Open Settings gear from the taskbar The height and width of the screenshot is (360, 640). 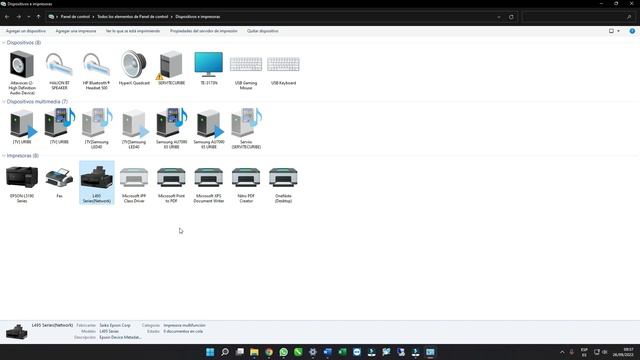[313, 352]
